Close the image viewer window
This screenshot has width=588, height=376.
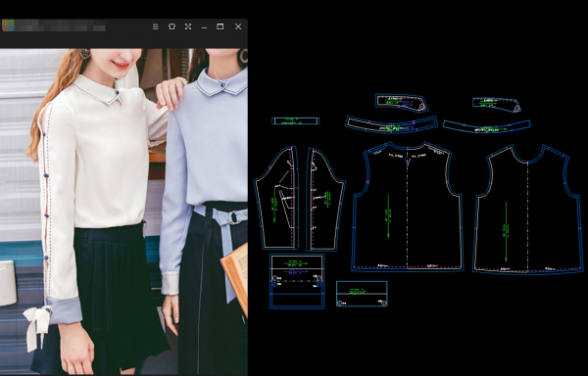coord(238,26)
